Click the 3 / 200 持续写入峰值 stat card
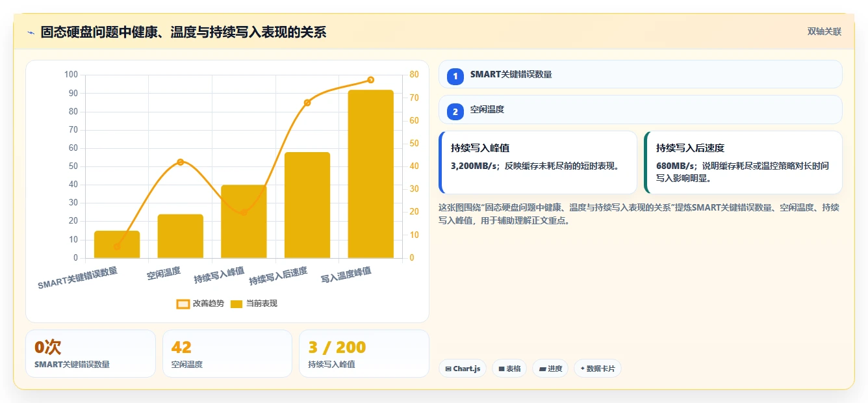 (x=364, y=354)
